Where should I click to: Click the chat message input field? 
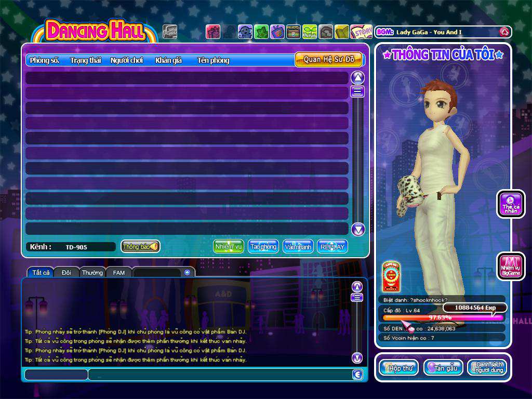(220, 375)
